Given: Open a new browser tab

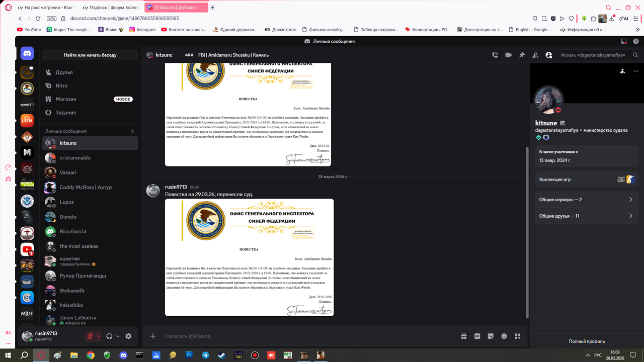Looking at the screenshot, I should (212, 8).
